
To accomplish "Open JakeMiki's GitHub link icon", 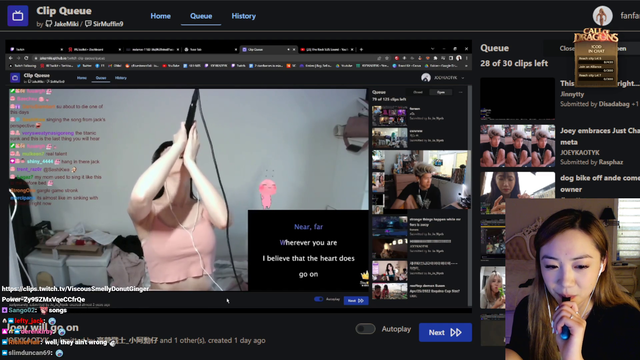I will click(49, 24).
